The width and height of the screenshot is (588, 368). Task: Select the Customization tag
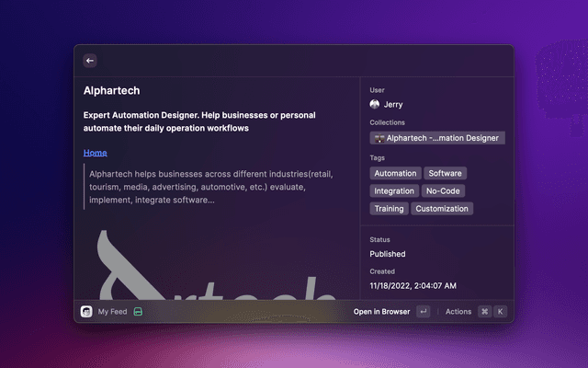pos(442,209)
